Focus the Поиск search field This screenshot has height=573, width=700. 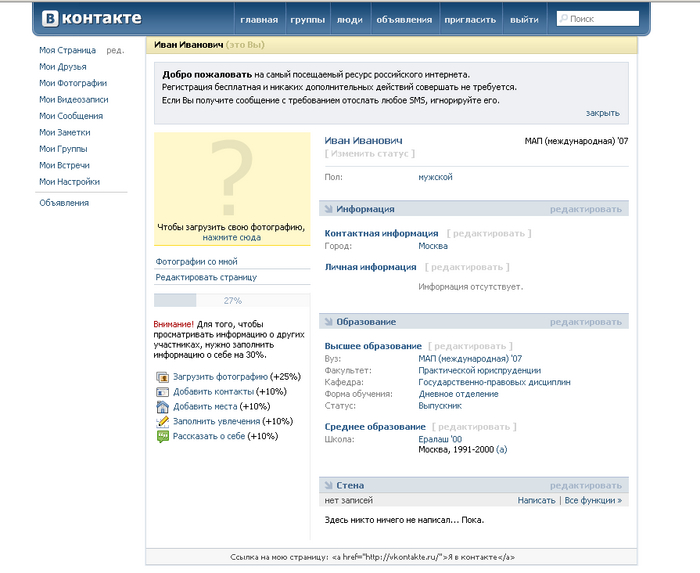598,19
